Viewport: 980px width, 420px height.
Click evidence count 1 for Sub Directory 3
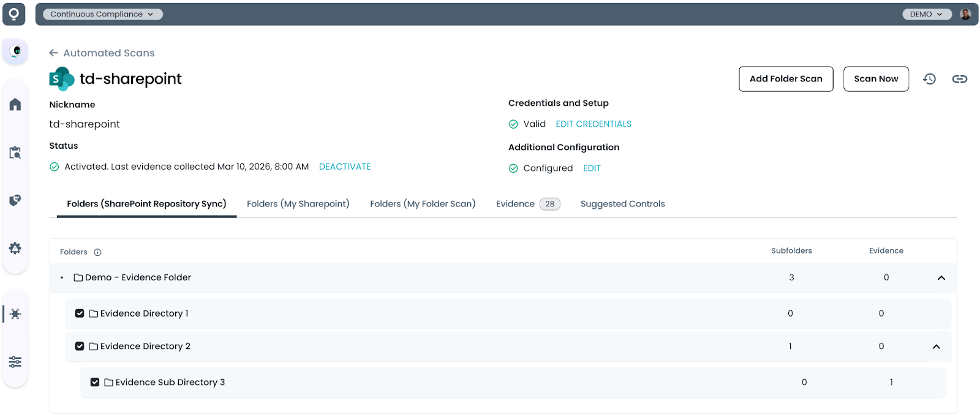[891, 383]
